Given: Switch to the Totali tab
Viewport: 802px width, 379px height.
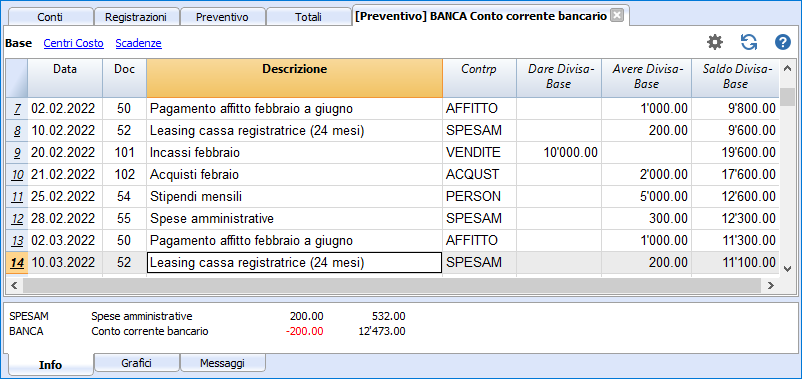Looking at the screenshot, I should [x=308, y=17].
